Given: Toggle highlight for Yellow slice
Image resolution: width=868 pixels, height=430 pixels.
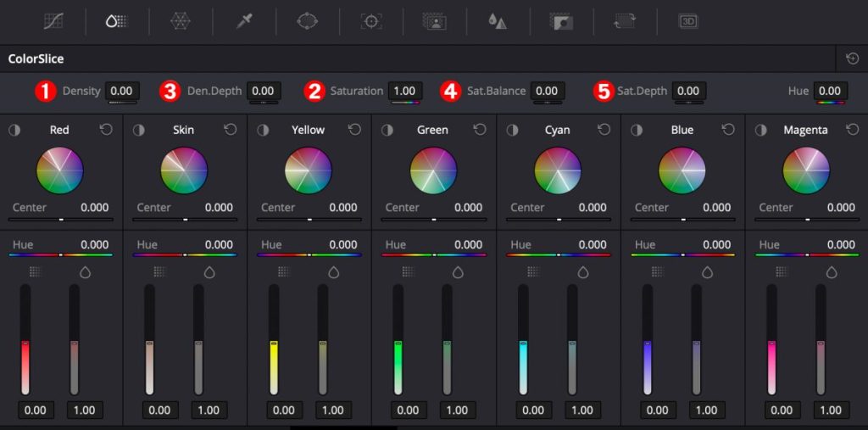Looking at the screenshot, I should [263, 131].
